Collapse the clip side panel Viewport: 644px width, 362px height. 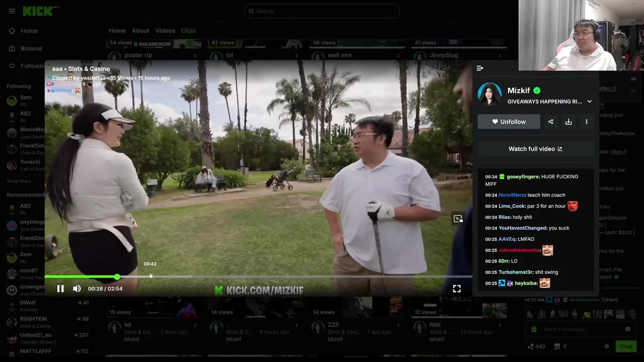coord(480,68)
